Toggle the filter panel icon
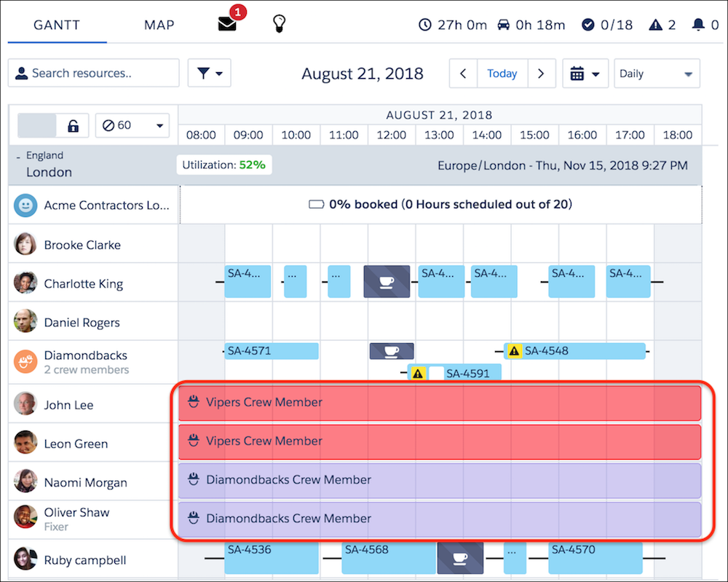 tap(209, 73)
